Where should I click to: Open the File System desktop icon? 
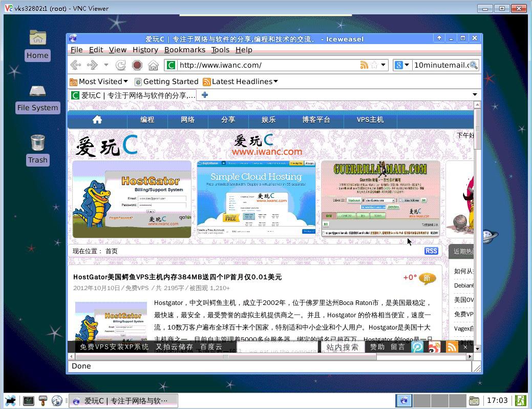38,98
